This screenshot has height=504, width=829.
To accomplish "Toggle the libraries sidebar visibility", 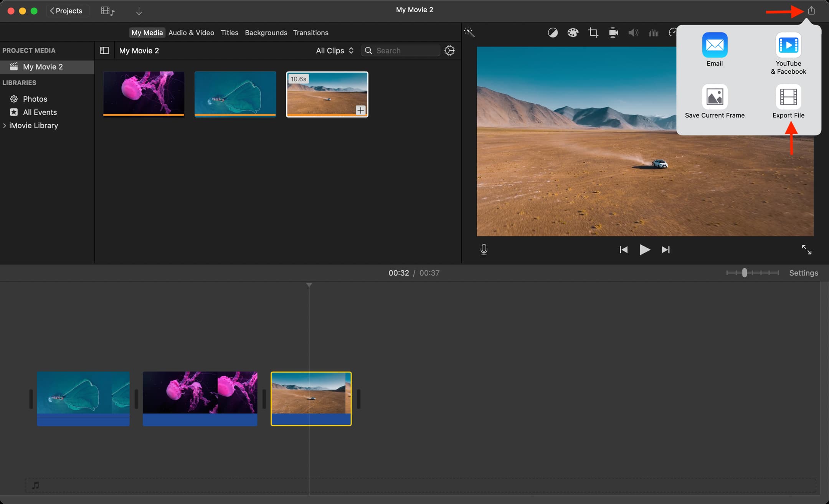I will [104, 50].
